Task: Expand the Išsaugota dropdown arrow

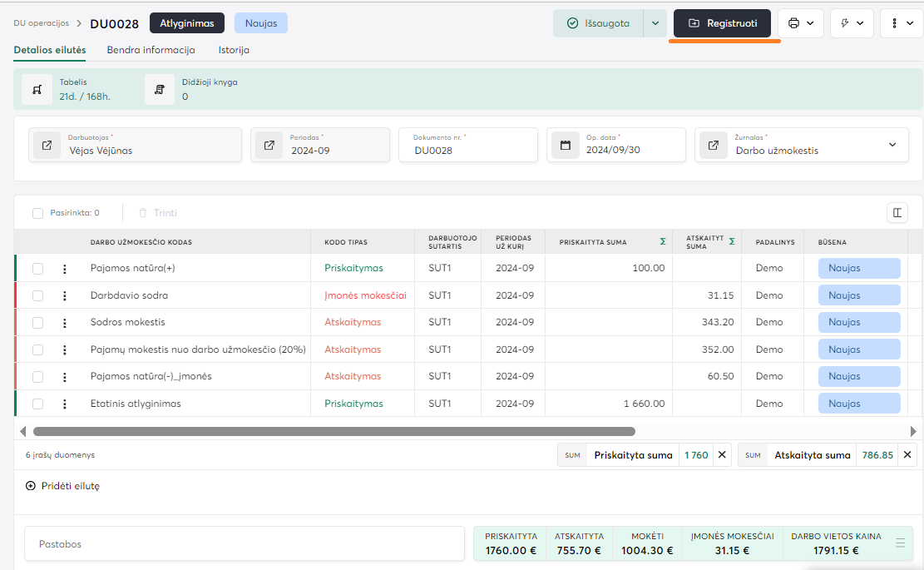Action: 655,23
